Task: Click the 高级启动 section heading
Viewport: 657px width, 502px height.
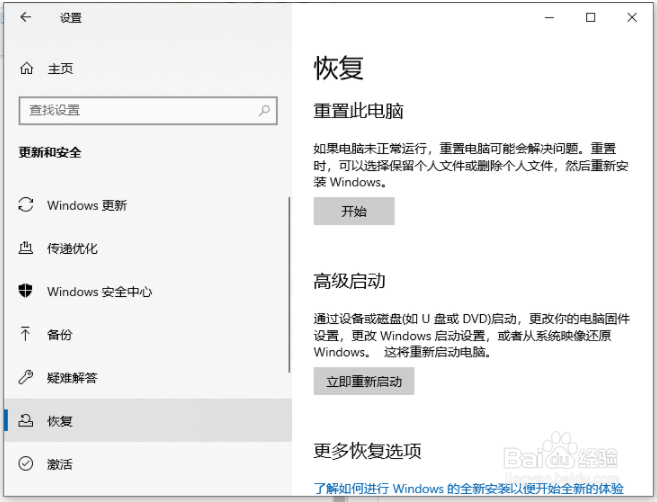Action: pyautogui.click(x=349, y=281)
